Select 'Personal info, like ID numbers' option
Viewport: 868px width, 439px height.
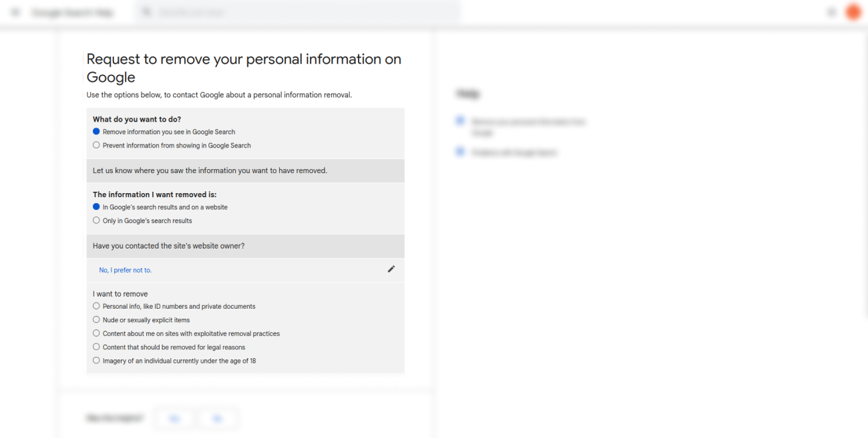(97, 306)
